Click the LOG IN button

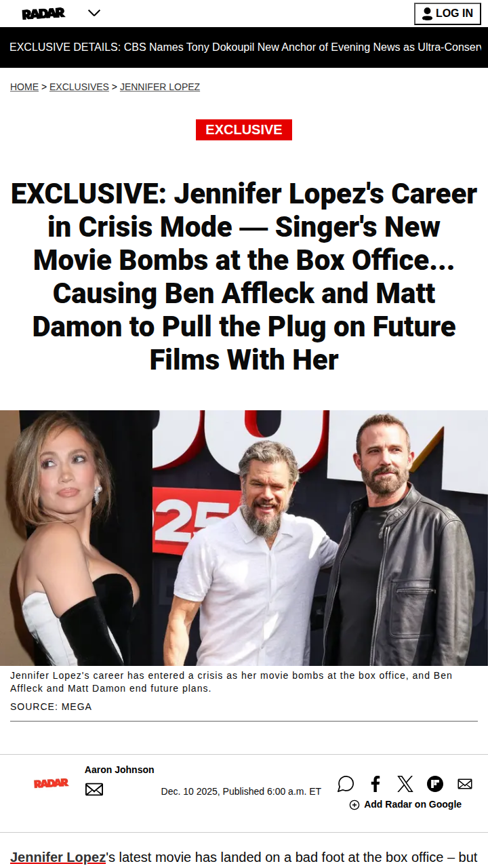[x=447, y=14]
